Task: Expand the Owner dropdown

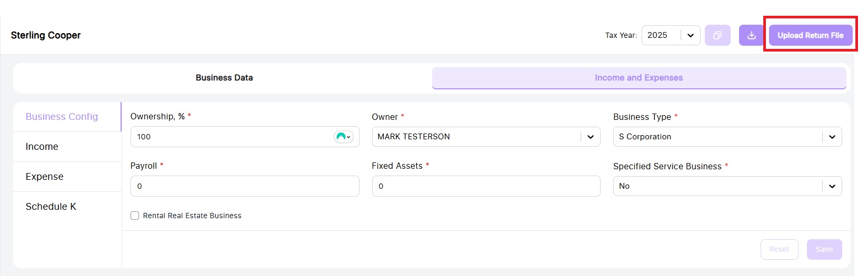Action: [590, 137]
